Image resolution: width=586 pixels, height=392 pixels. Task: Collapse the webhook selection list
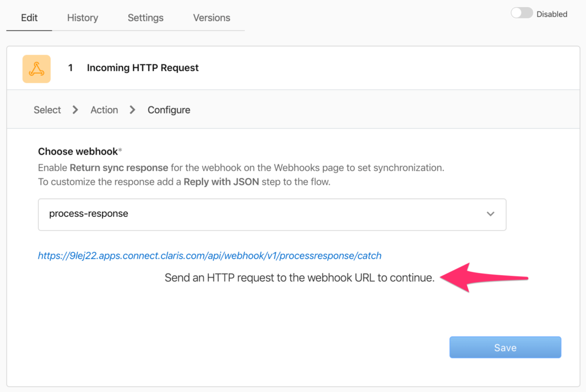[x=490, y=213]
